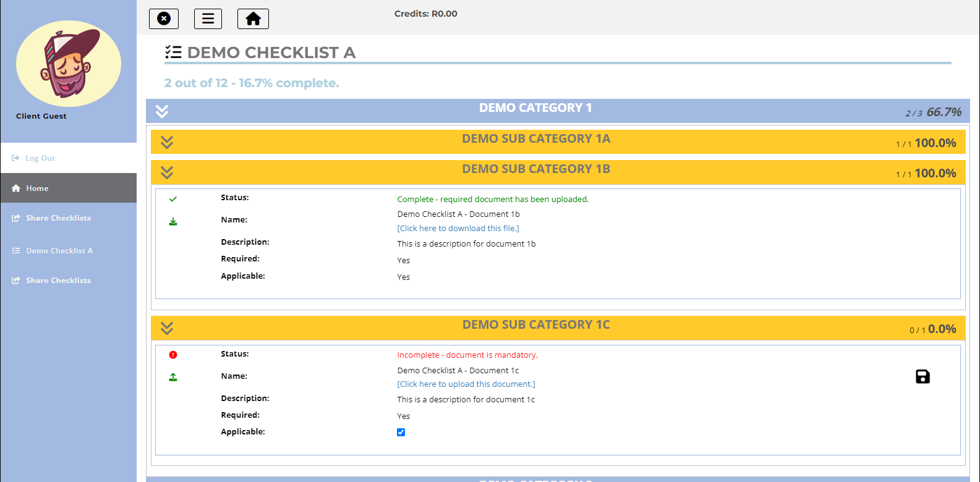
Task: Click the upload link for Document 1c document
Action: (466, 384)
